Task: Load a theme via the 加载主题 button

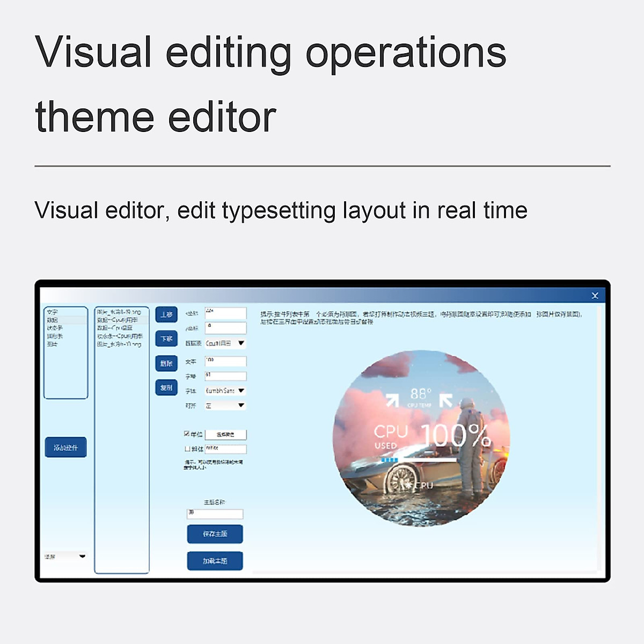Action: point(215,561)
